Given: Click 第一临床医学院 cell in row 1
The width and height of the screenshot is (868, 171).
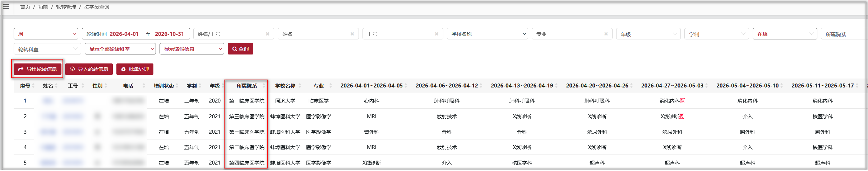Looking at the screenshot, I should 247,101.
